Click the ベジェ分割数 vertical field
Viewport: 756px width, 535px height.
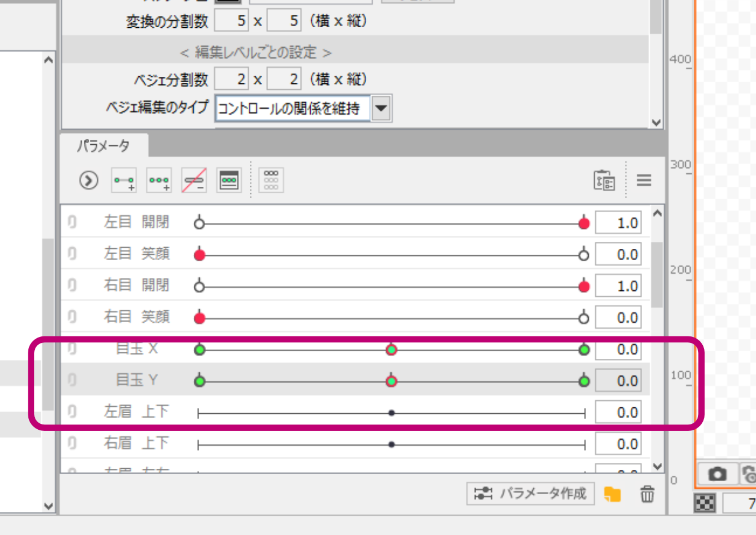285,79
